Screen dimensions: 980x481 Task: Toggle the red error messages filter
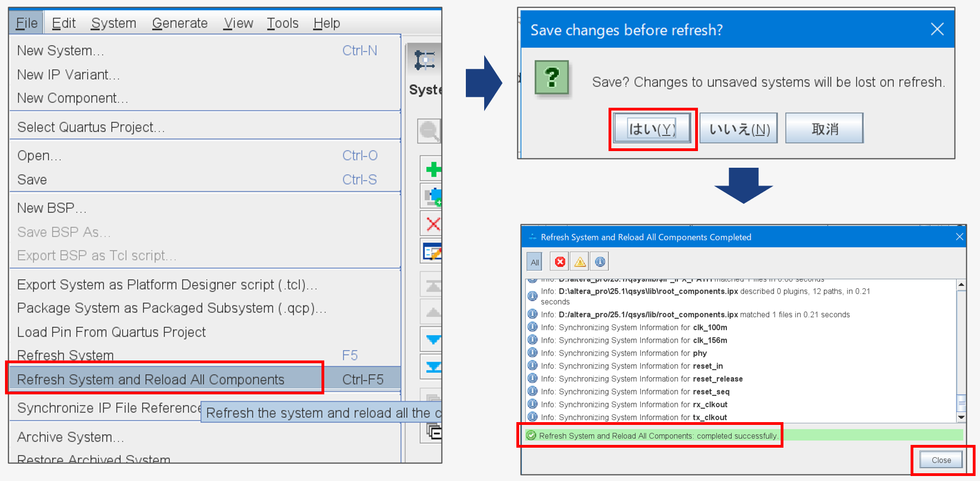pos(560,262)
